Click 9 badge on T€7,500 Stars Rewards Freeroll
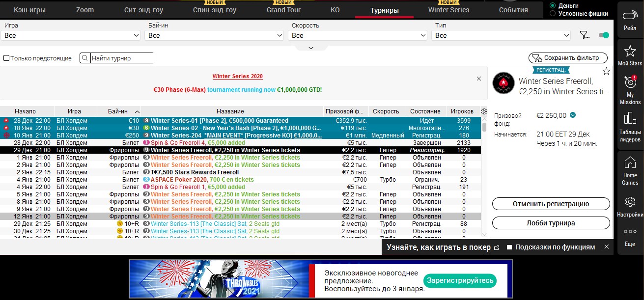 coord(146,172)
